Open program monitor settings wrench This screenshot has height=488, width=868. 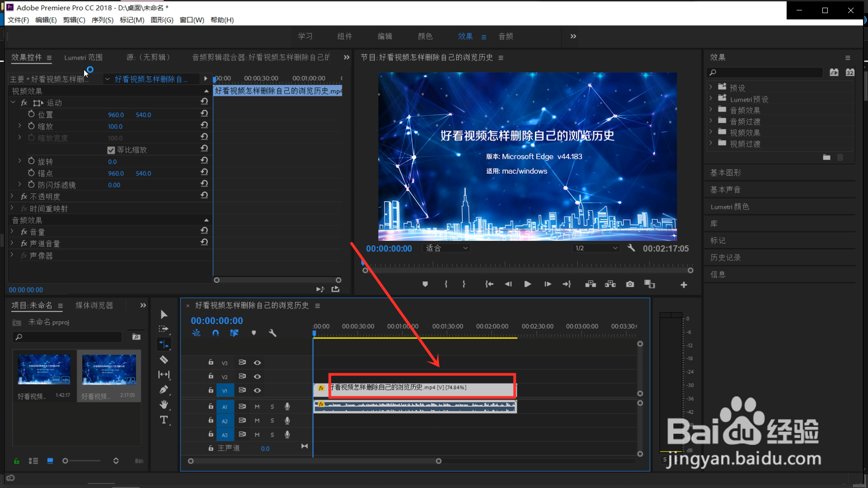632,248
